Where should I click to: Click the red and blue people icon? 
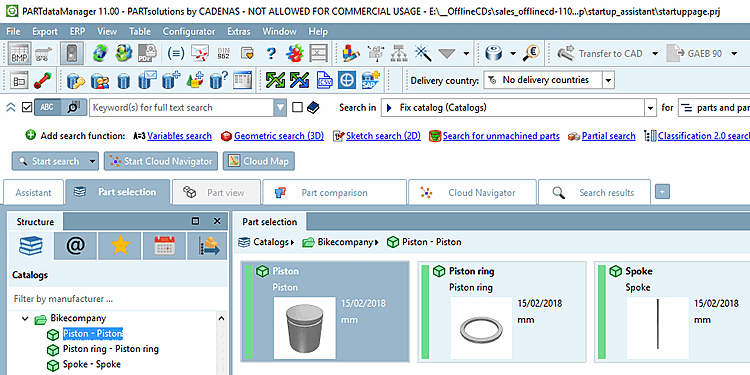(x=295, y=53)
